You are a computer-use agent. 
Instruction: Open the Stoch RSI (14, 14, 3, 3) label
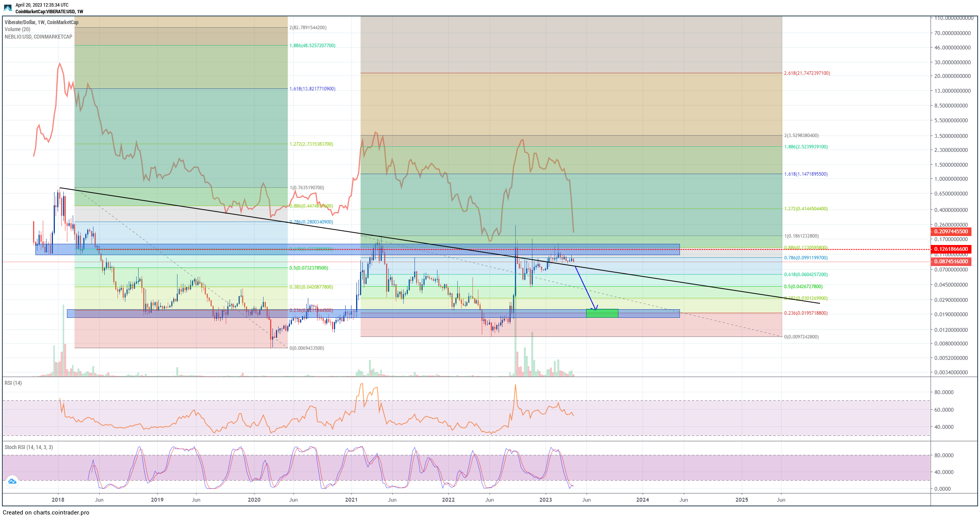(28, 448)
